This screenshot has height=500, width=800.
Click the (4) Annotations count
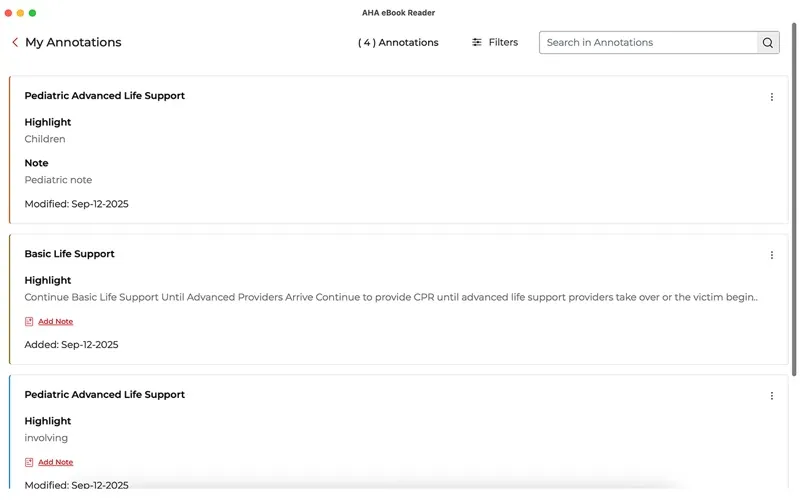click(x=398, y=43)
